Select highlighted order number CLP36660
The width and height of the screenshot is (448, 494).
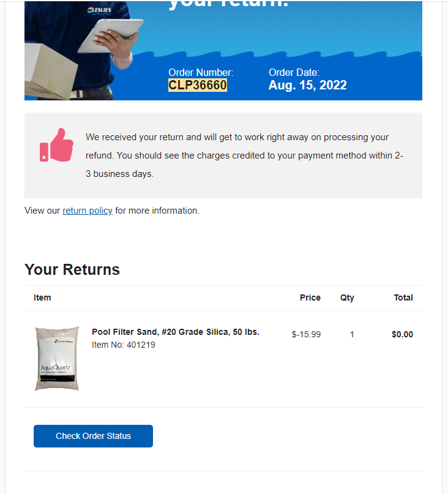[198, 85]
